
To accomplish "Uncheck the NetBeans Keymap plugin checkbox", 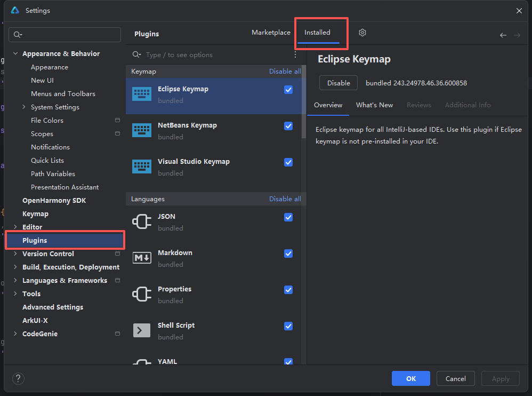I will [288, 126].
